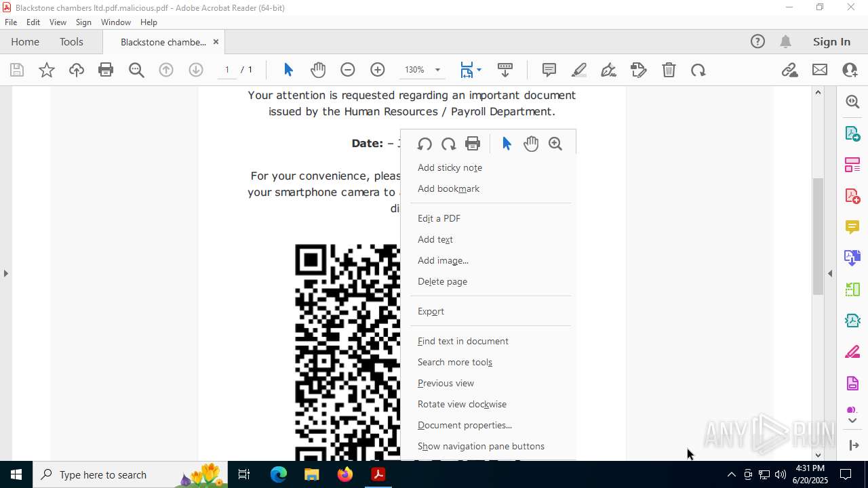
Task: Open the Find text magnifier in the toolbar
Action: [x=136, y=70]
